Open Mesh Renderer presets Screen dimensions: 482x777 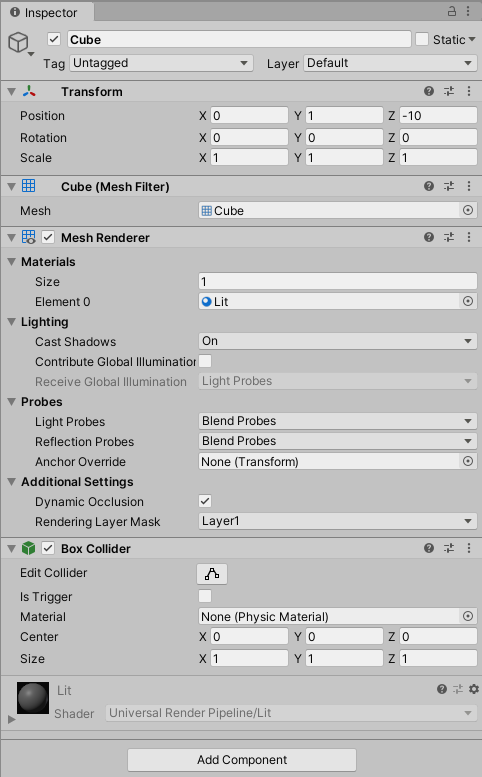pyautogui.click(x=449, y=237)
